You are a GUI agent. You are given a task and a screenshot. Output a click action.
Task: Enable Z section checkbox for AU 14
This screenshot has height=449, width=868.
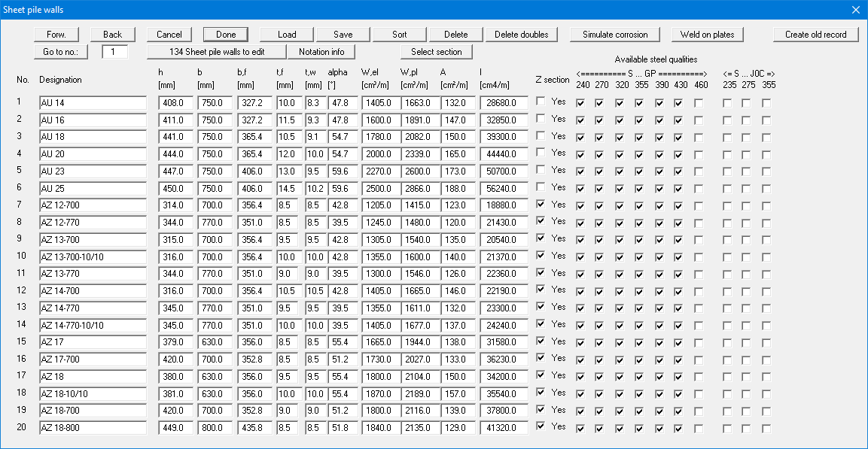point(541,102)
